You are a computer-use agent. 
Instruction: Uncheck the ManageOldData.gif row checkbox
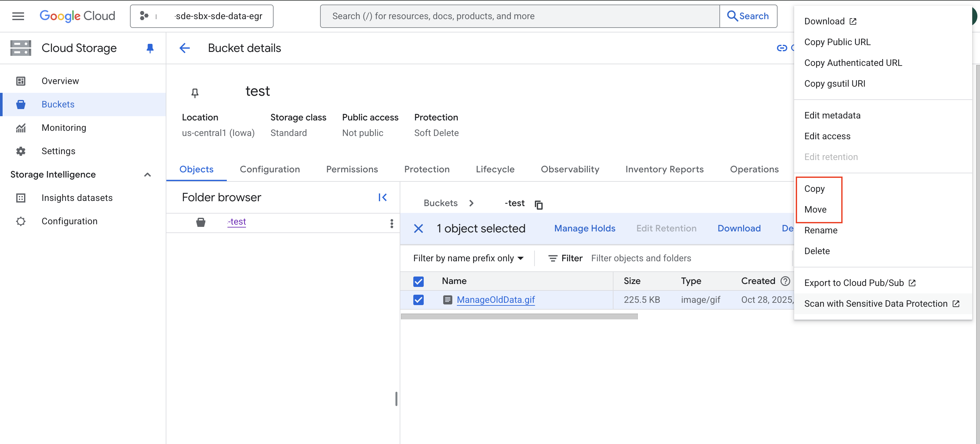[418, 300]
